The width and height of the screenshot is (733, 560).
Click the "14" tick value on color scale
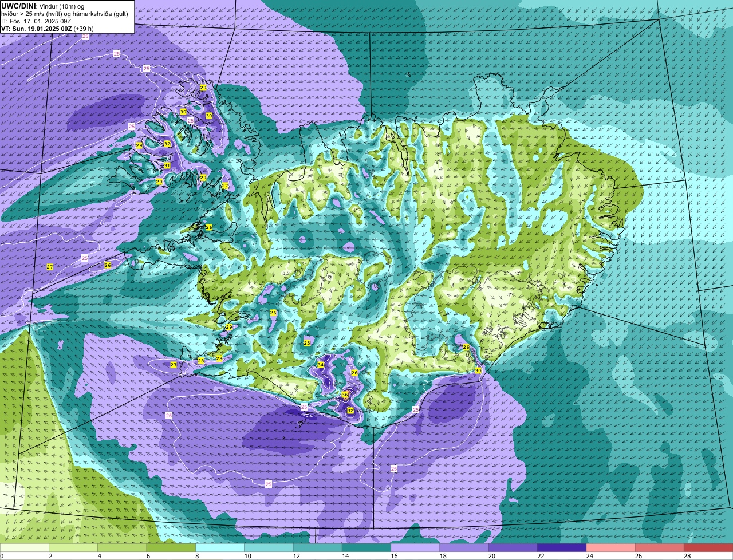click(x=344, y=556)
